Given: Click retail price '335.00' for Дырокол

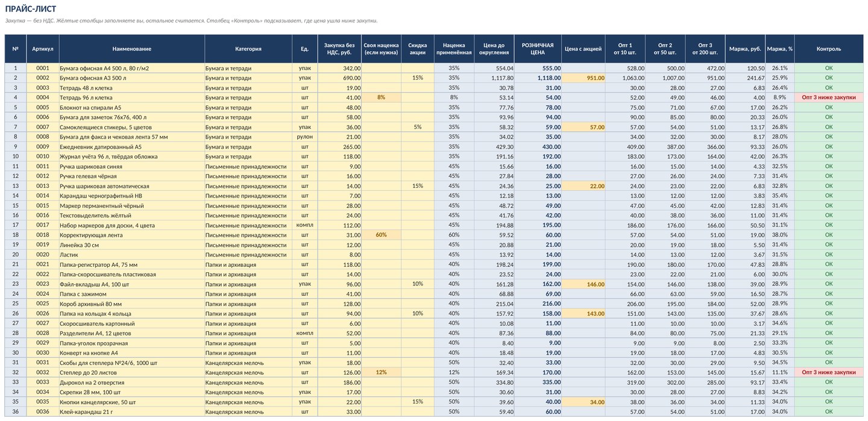Looking at the screenshot, I should tap(538, 382).
